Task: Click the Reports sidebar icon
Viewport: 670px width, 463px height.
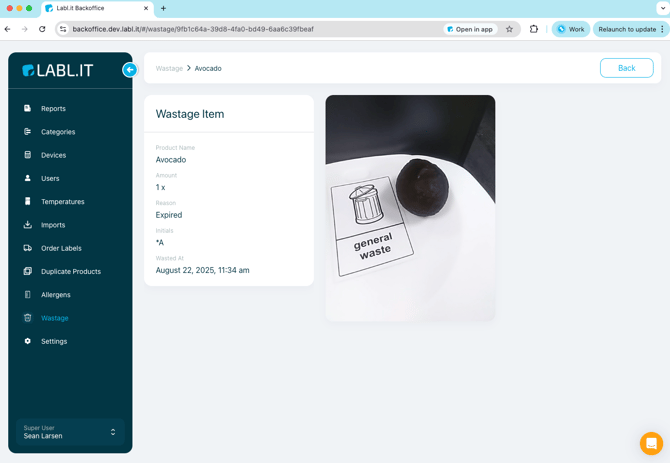Action: (28, 108)
